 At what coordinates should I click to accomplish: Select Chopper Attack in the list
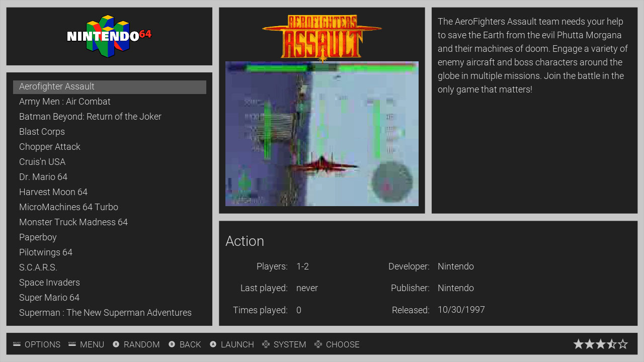pyautogui.click(x=110, y=147)
